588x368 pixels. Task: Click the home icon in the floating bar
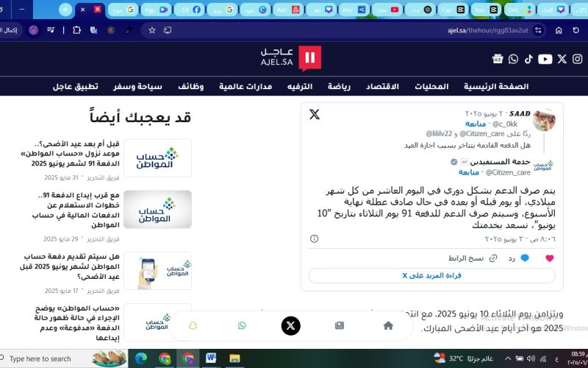click(x=388, y=325)
